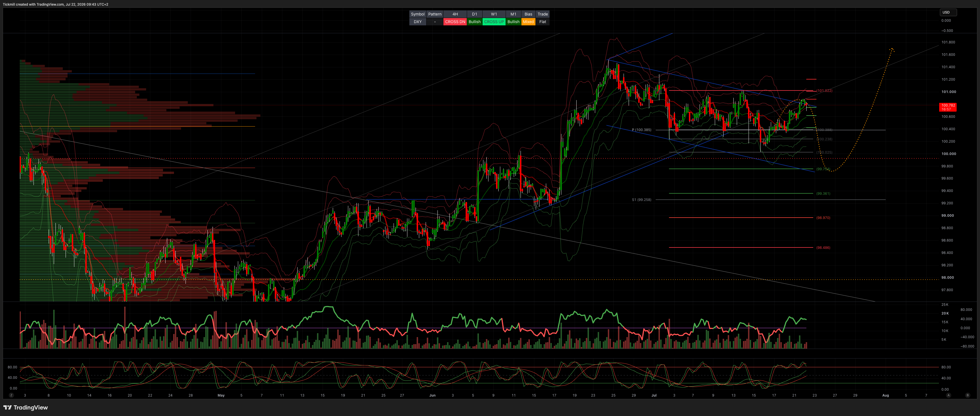This screenshot has width=980, height=416.
Task: Toggle the B scale button at bottom right
Action: (x=967, y=395)
